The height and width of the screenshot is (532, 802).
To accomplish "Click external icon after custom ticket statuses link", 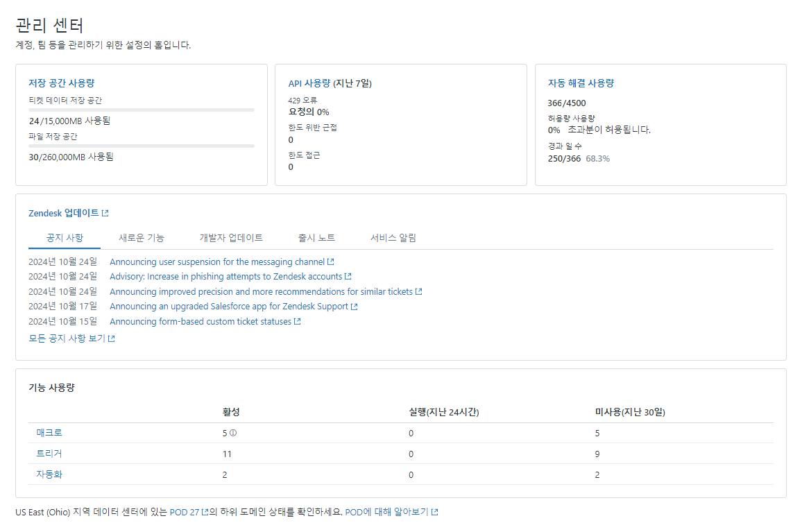I will (298, 322).
